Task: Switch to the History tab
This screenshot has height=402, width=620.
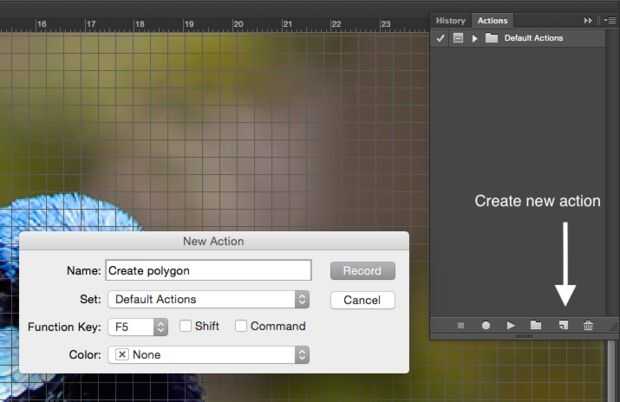Action: [450, 21]
